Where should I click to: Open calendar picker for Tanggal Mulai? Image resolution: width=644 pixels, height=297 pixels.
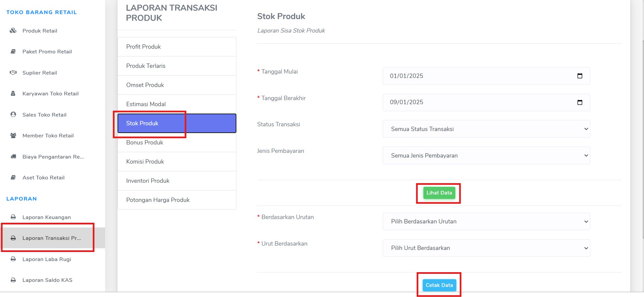click(580, 76)
